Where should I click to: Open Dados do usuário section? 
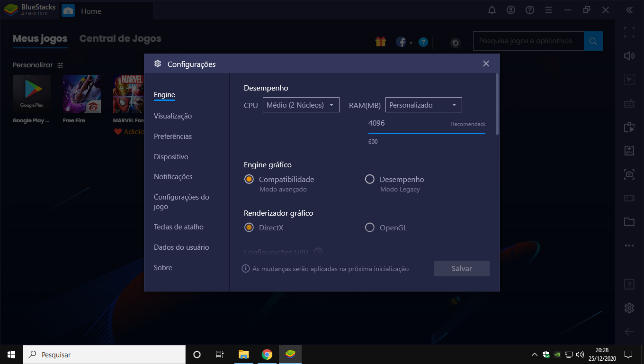coord(181,247)
